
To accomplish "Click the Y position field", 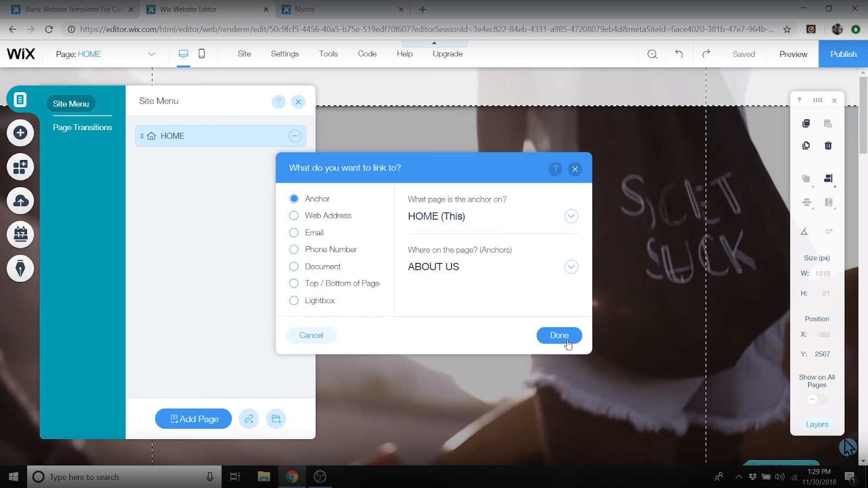I will click(x=822, y=354).
